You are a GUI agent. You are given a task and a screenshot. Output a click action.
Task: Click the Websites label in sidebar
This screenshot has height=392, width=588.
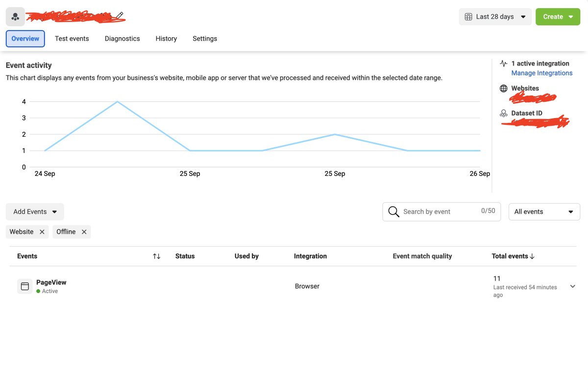525,89
